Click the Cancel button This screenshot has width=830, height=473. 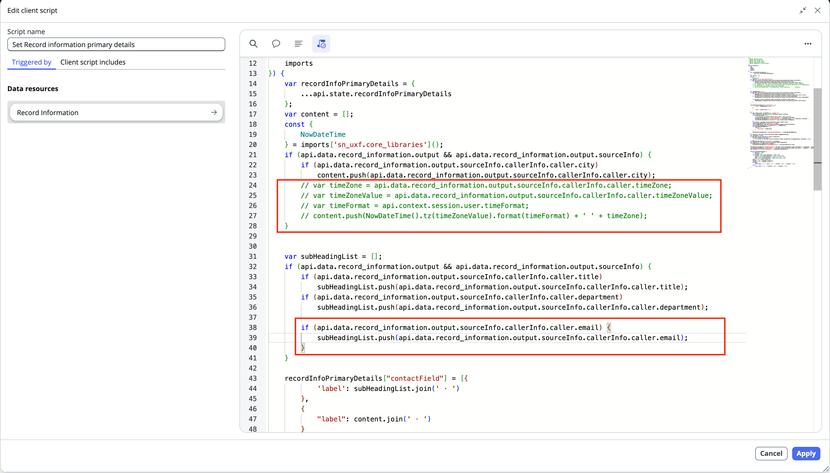click(771, 453)
